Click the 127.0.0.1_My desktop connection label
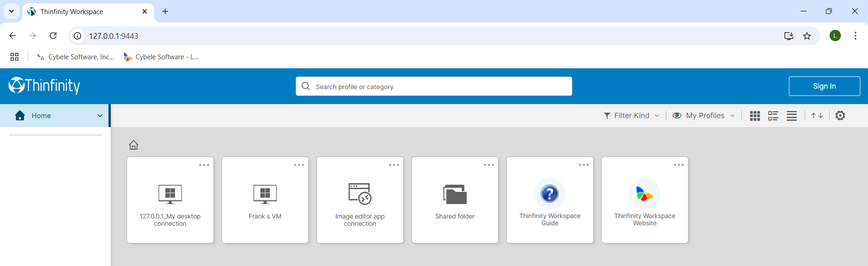 [170, 220]
